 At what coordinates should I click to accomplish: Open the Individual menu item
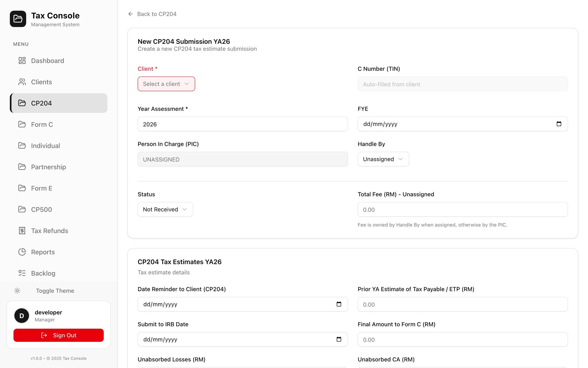pos(59,145)
